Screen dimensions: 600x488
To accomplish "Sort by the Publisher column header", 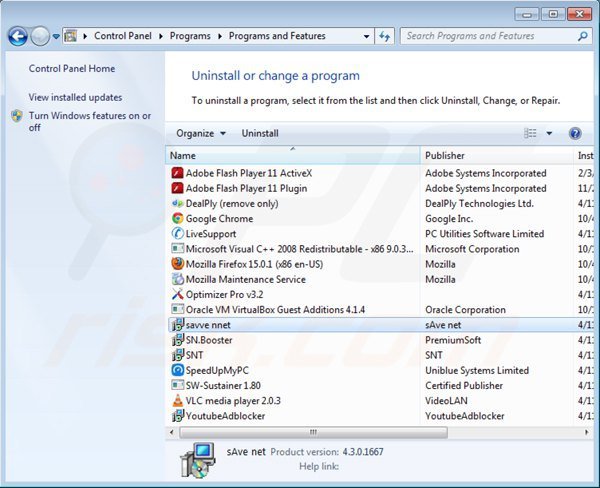I will click(x=497, y=155).
